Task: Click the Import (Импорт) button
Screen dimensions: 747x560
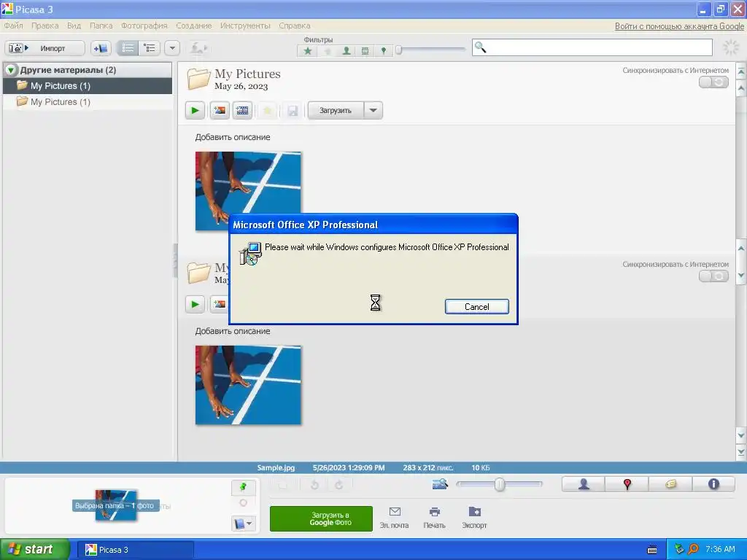Action: tap(44, 48)
